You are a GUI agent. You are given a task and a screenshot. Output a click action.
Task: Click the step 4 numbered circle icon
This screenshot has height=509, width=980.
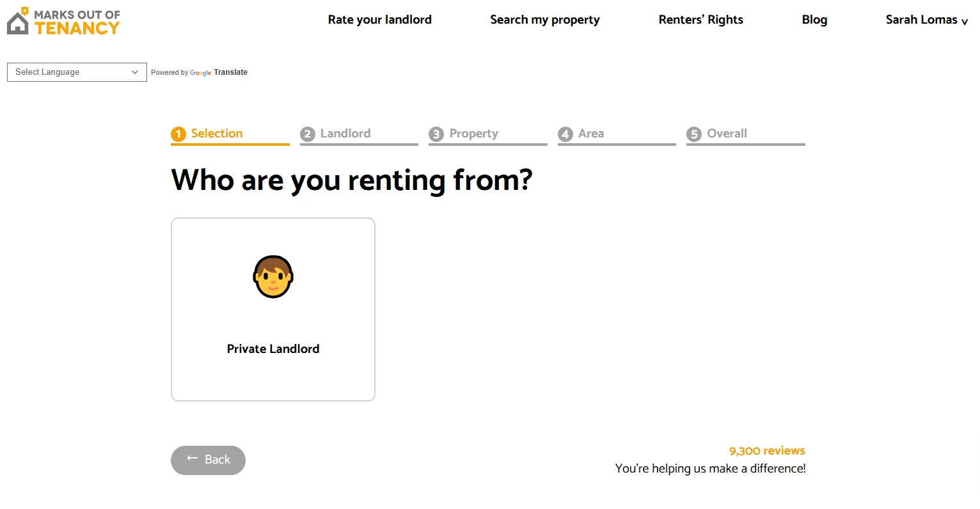[565, 134]
